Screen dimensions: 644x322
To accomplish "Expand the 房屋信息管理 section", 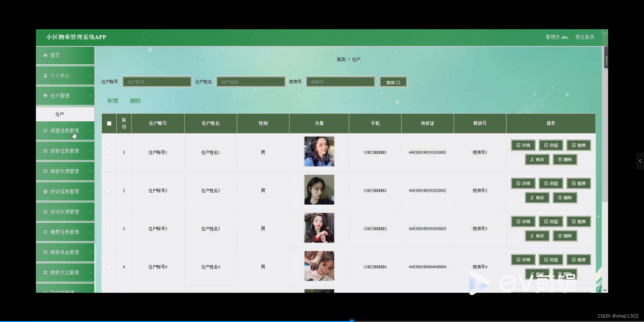I will pyautogui.click(x=91, y=131).
